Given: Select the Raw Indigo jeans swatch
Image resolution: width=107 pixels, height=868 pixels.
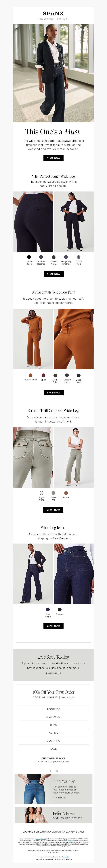Looking at the screenshot, I should pyautogui.click(x=48, y=609).
